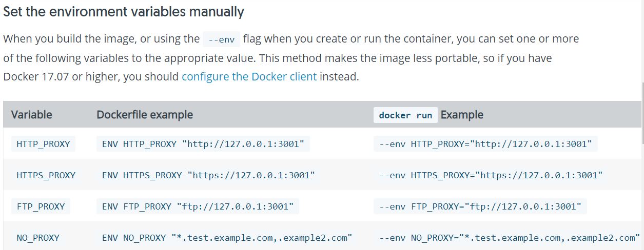Click the --env HTTP_PROXY= docker run snippet
The width and height of the screenshot is (644, 250).
(x=485, y=144)
